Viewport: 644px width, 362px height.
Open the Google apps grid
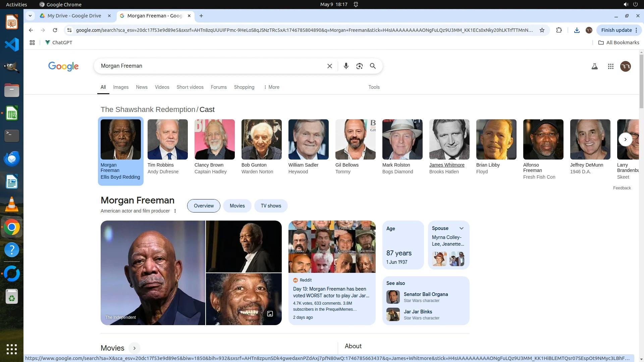tap(610, 66)
